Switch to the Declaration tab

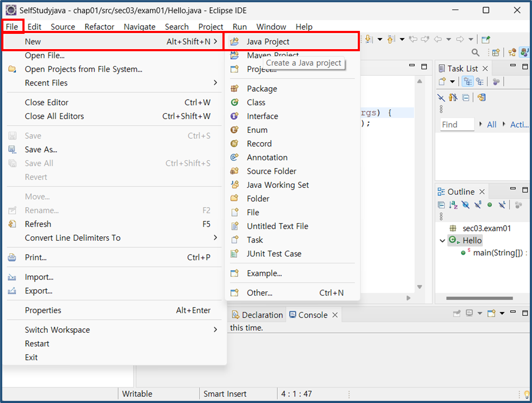click(258, 315)
